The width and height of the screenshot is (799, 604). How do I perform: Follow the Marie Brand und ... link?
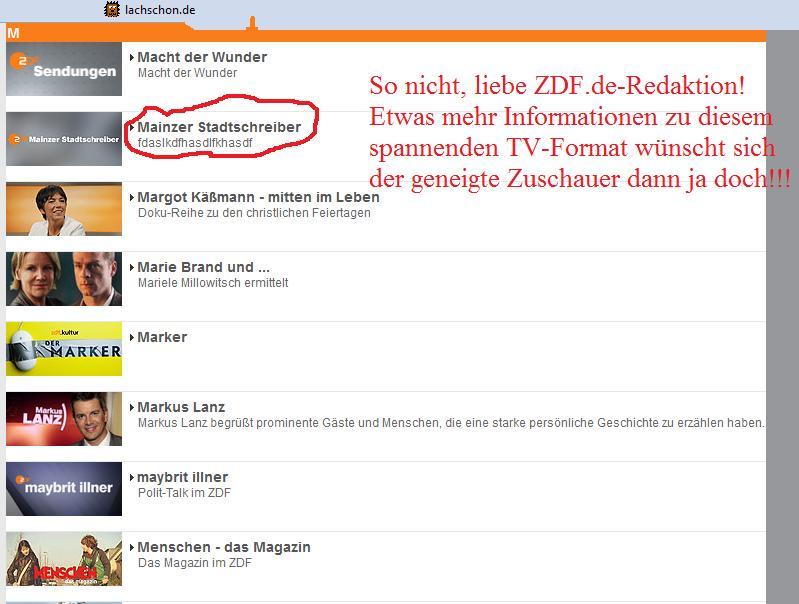click(203, 268)
